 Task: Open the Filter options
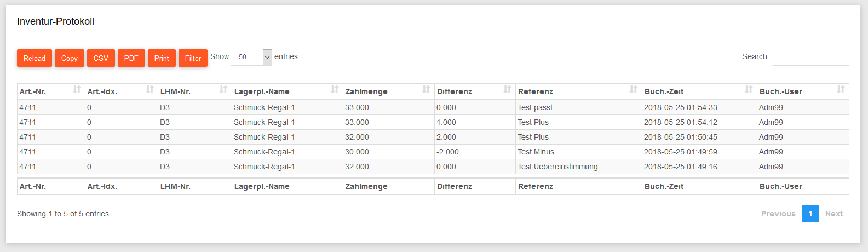193,58
